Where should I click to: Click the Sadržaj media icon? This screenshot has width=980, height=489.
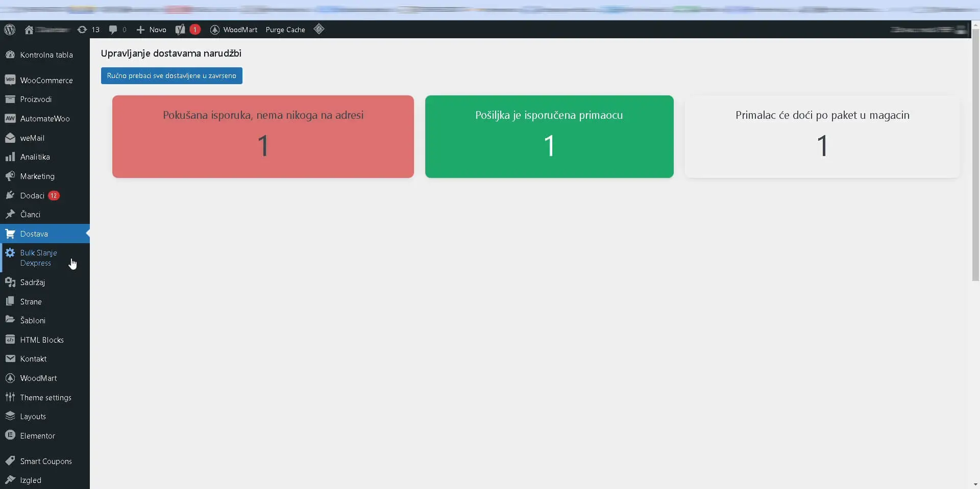point(10,282)
